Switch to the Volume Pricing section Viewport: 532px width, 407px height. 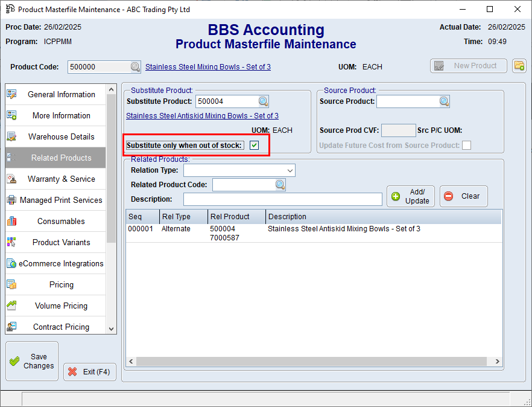point(61,306)
